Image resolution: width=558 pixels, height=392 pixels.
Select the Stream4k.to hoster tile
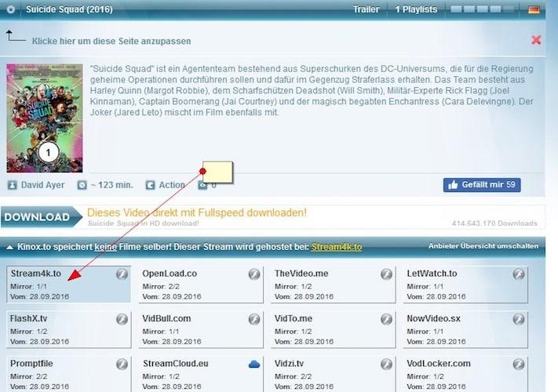(x=68, y=285)
